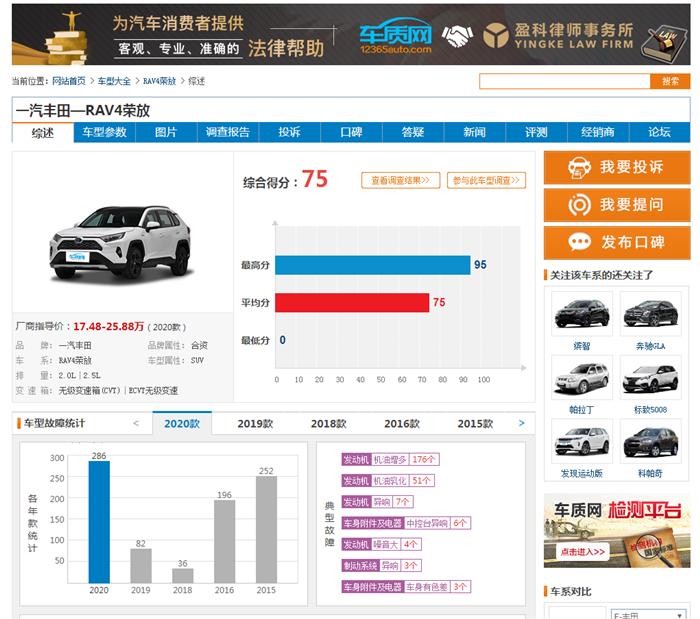Select the 2018款 fault statistics tab

pos(329,424)
